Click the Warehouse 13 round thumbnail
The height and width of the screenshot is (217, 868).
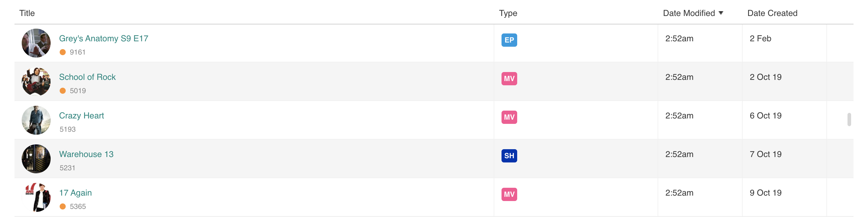(x=36, y=159)
